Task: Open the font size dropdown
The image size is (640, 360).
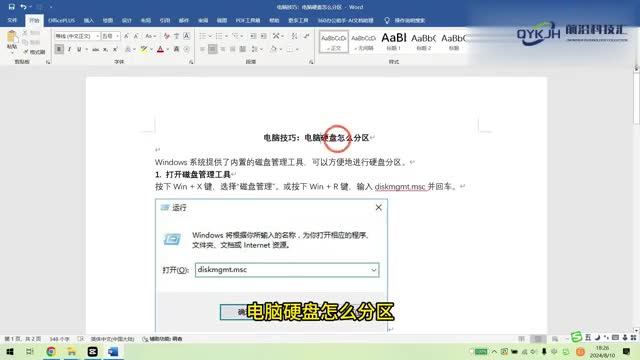Action: pyautogui.click(x=118, y=36)
